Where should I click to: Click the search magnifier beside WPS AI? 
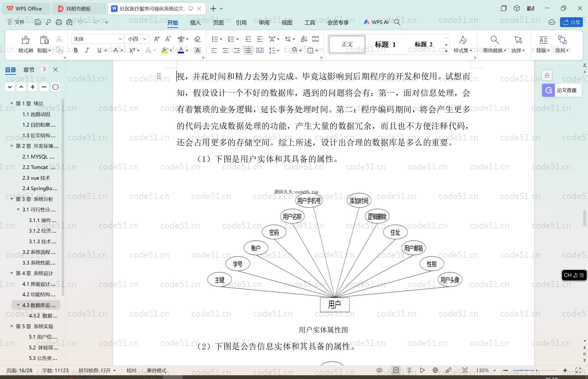point(397,22)
